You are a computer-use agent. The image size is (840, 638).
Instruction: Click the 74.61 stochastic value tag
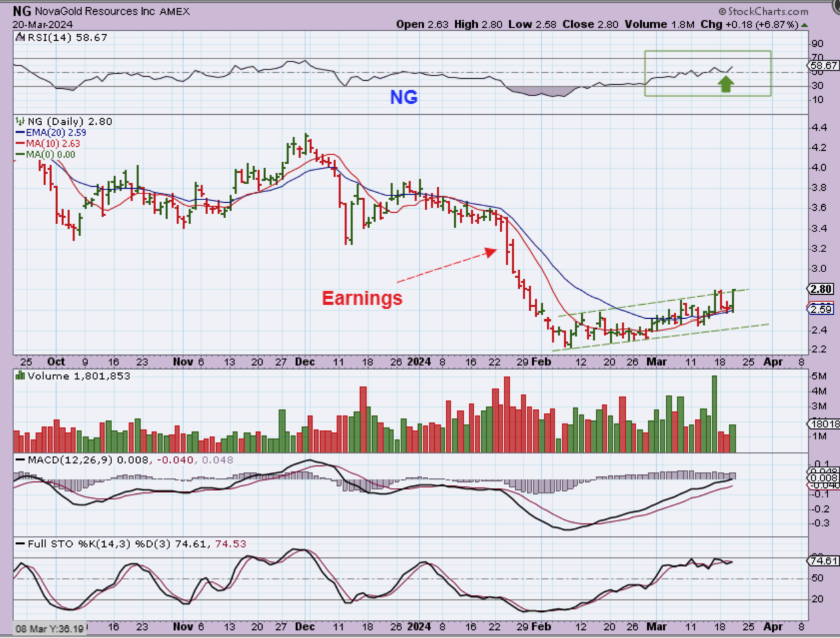tap(824, 561)
